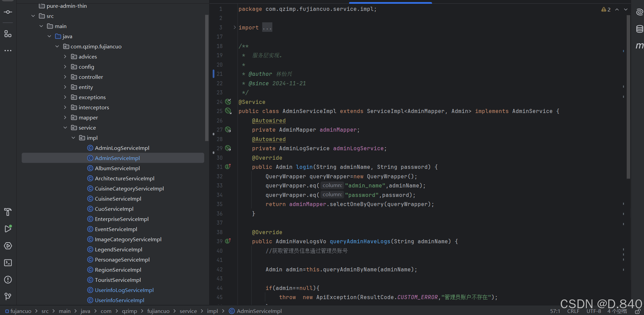Open the Commit tool window

pyautogui.click(x=8, y=12)
